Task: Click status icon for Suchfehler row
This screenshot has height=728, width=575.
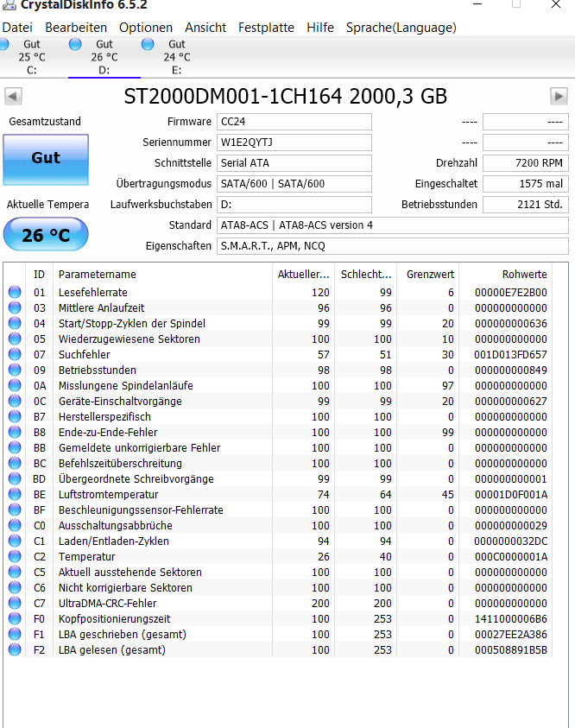Action: point(15,354)
